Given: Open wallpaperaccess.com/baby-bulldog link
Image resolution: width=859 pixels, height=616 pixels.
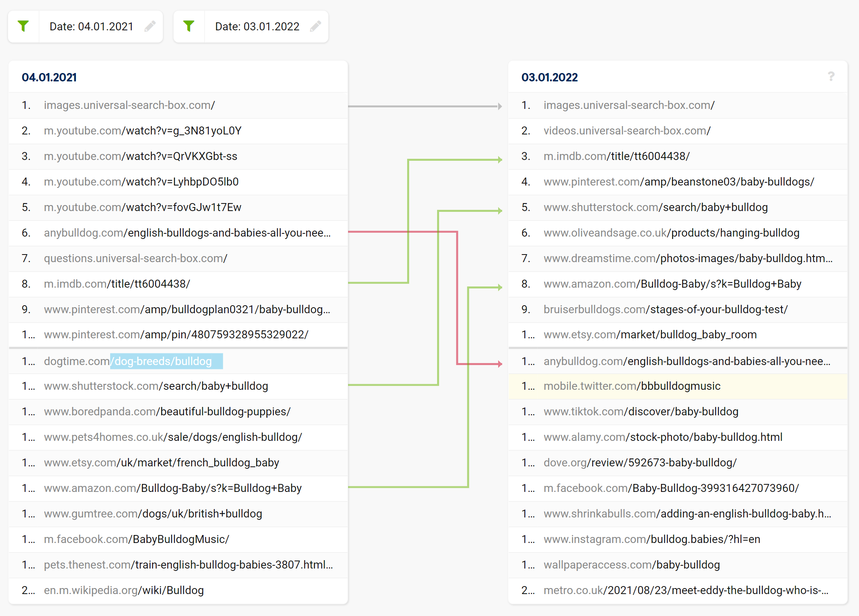Looking at the screenshot, I should coord(632,565).
